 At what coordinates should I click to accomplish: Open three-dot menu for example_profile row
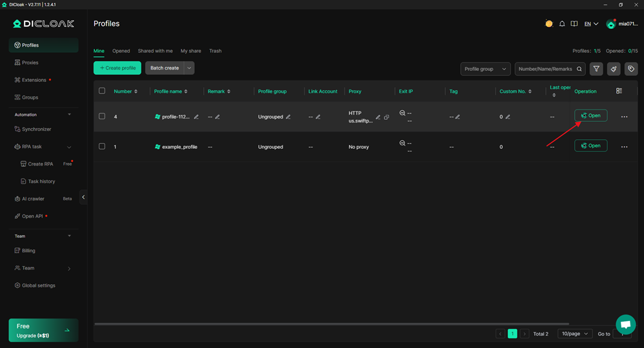click(x=624, y=147)
